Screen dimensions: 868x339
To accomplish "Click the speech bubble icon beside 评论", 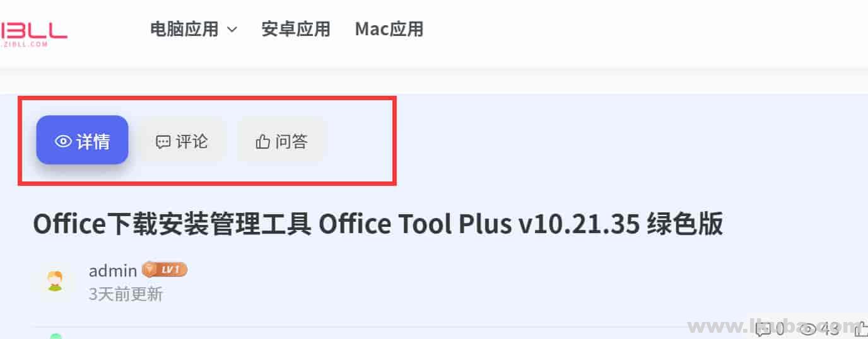I will click(163, 142).
